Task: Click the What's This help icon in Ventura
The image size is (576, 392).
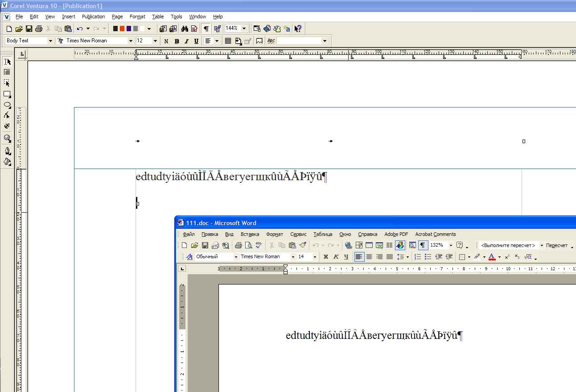Action: [298, 29]
